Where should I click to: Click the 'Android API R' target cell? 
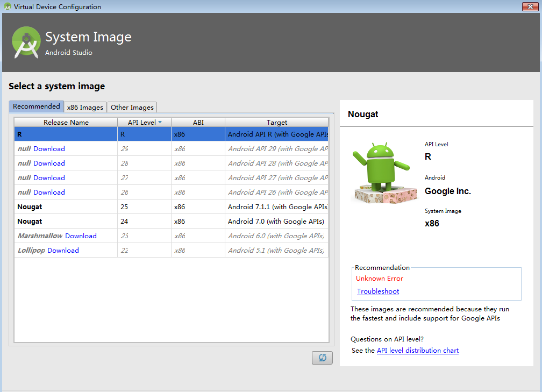click(x=276, y=134)
